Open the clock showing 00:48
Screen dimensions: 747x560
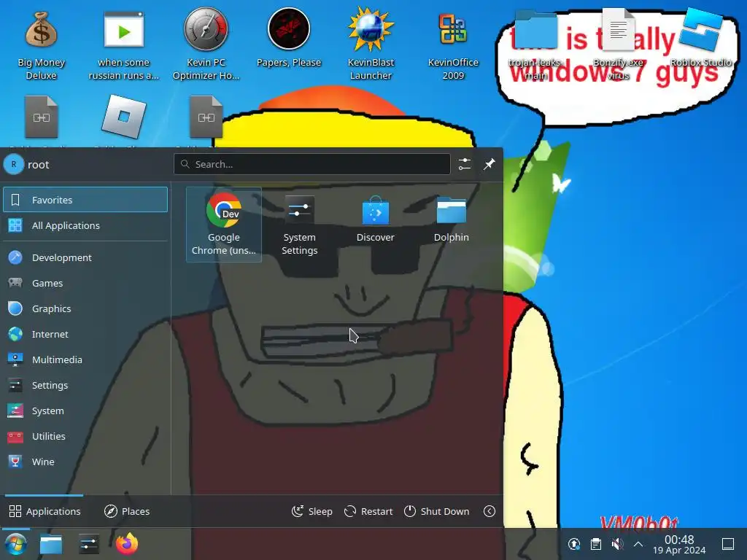coord(679,544)
